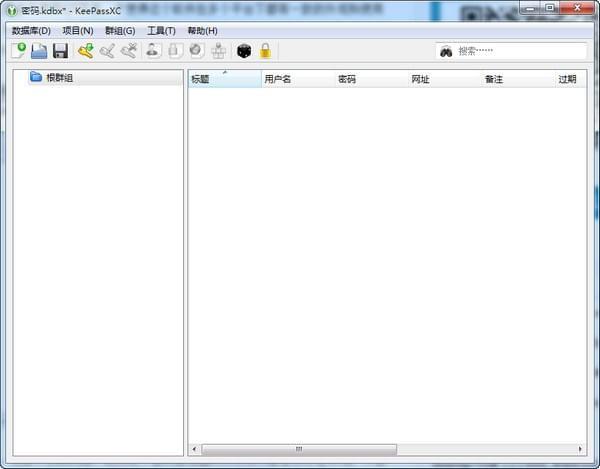Save the database with the floppy icon
Viewport: 600px width, 469px height.
(60, 51)
